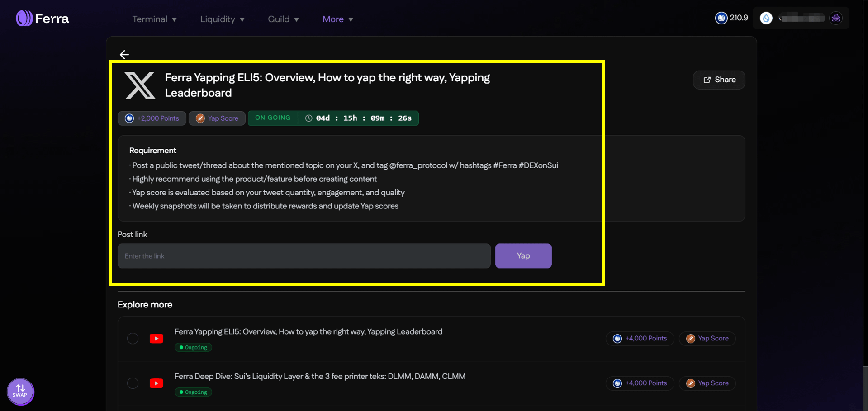Click the Explore more heading
The height and width of the screenshot is (411, 868).
click(145, 305)
